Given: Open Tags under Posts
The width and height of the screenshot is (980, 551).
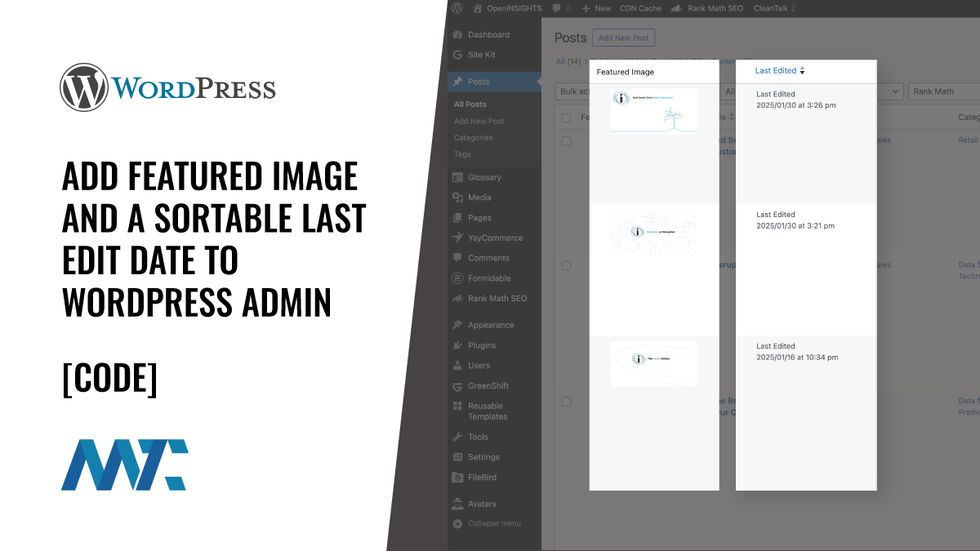Looking at the screenshot, I should [462, 154].
